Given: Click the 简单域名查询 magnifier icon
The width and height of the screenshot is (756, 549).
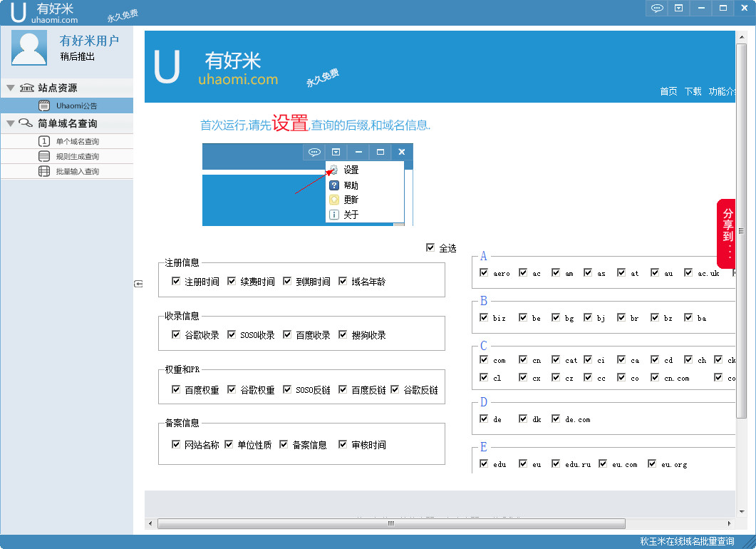Looking at the screenshot, I should 26,123.
